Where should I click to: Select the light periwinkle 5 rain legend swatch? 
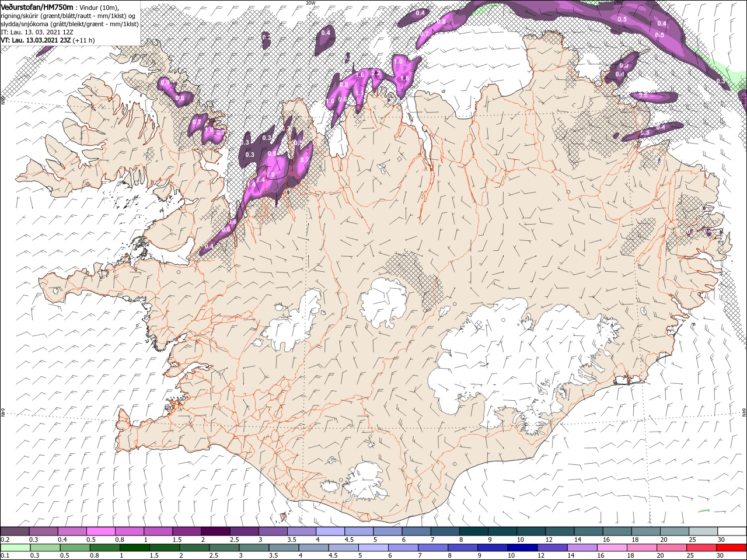click(373, 547)
